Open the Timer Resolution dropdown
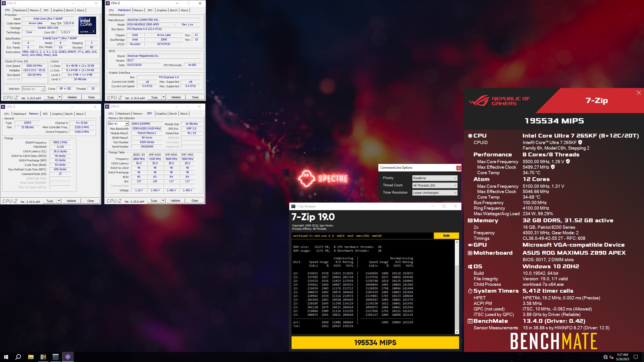 [x=435, y=193]
